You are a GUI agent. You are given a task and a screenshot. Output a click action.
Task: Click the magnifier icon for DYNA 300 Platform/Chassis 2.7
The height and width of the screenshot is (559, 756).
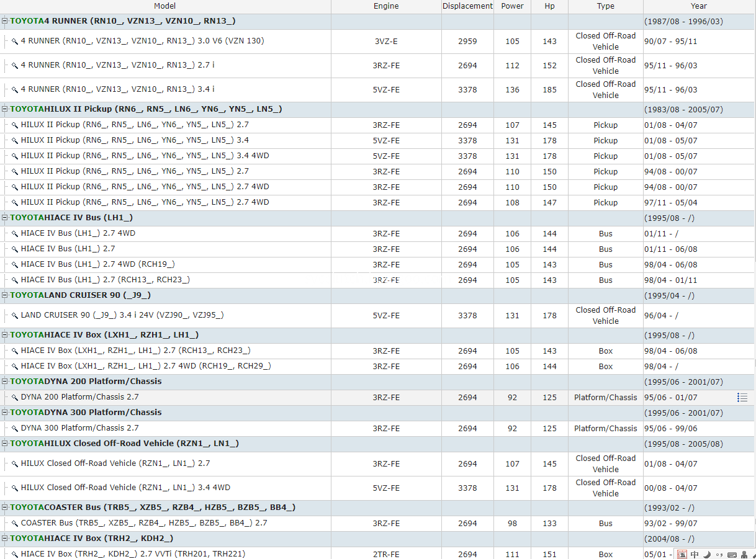15,429
